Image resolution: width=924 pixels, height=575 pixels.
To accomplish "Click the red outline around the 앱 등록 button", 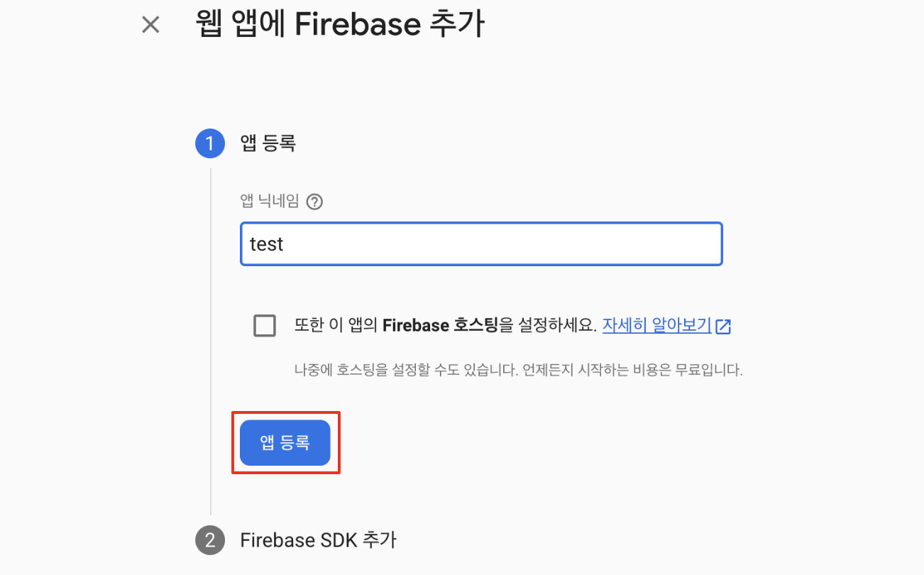I will [286, 412].
